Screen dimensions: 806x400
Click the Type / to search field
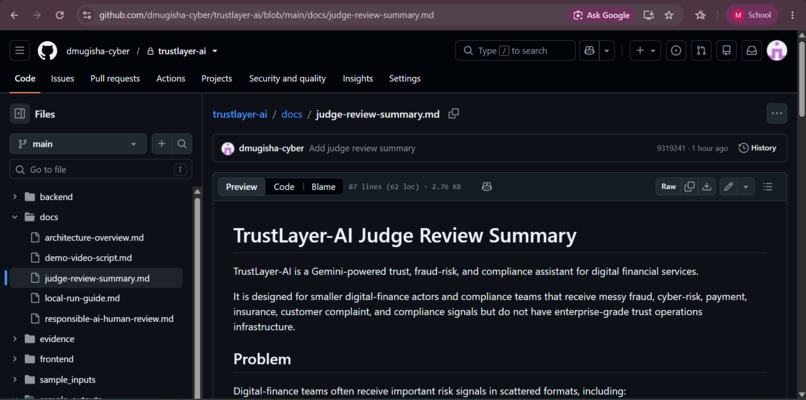(515, 51)
